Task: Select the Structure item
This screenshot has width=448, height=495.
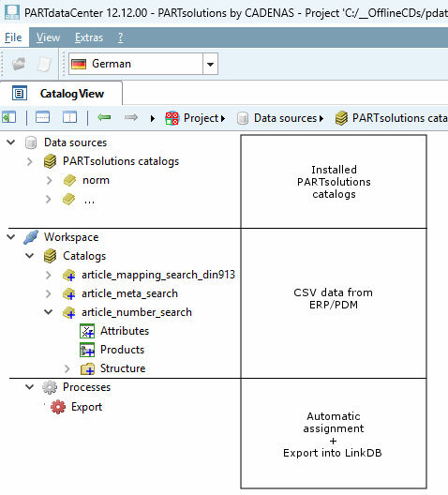Action: [x=123, y=368]
